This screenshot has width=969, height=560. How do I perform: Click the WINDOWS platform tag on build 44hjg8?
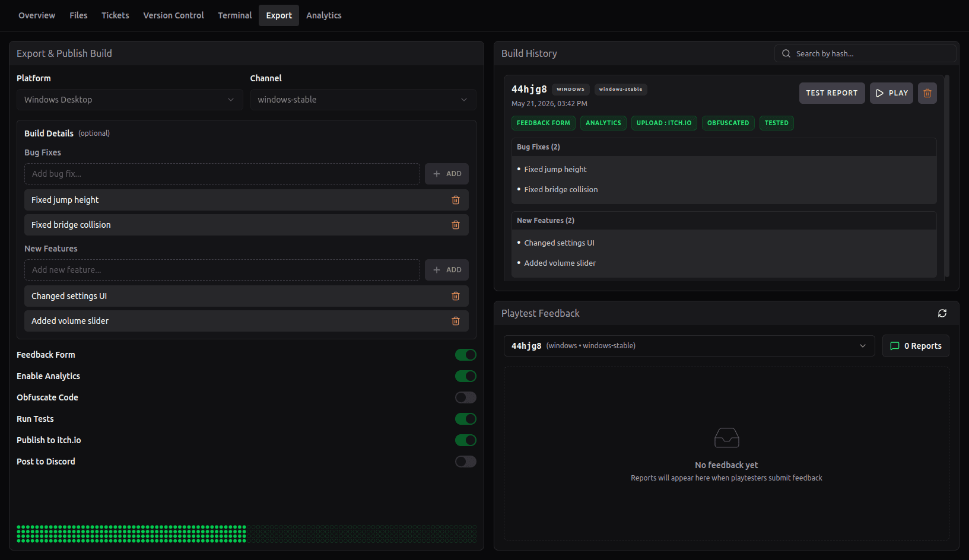[570, 90]
